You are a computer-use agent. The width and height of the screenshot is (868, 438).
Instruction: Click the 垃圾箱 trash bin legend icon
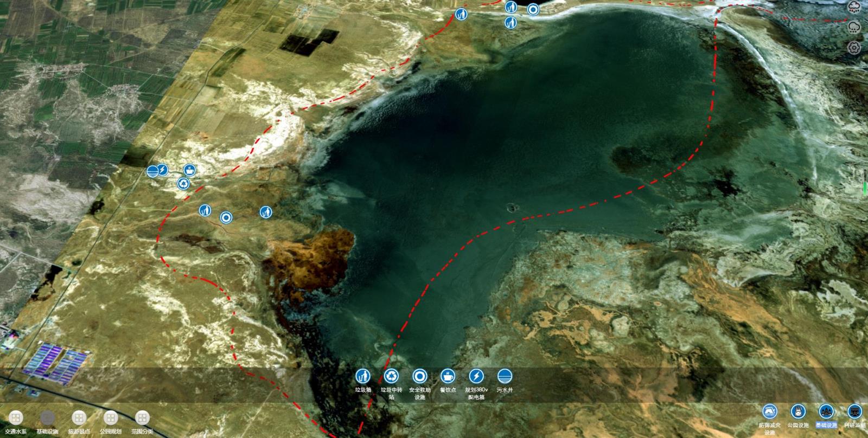point(362,376)
